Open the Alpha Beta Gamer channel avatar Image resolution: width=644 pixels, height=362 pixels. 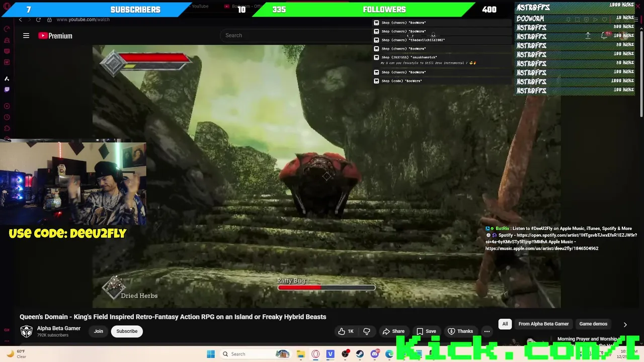(x=26, y=331)
